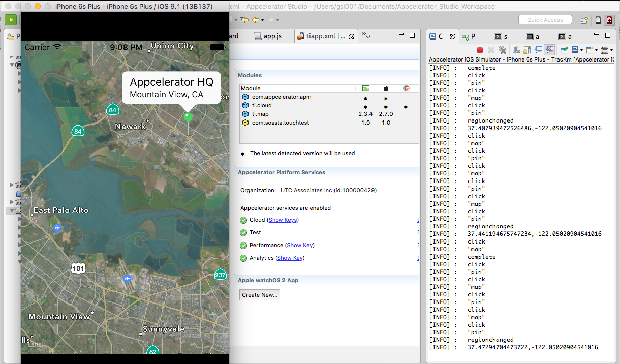Click the Open Console icon
This screenshot has height=364, width=620.
(589, 50)
